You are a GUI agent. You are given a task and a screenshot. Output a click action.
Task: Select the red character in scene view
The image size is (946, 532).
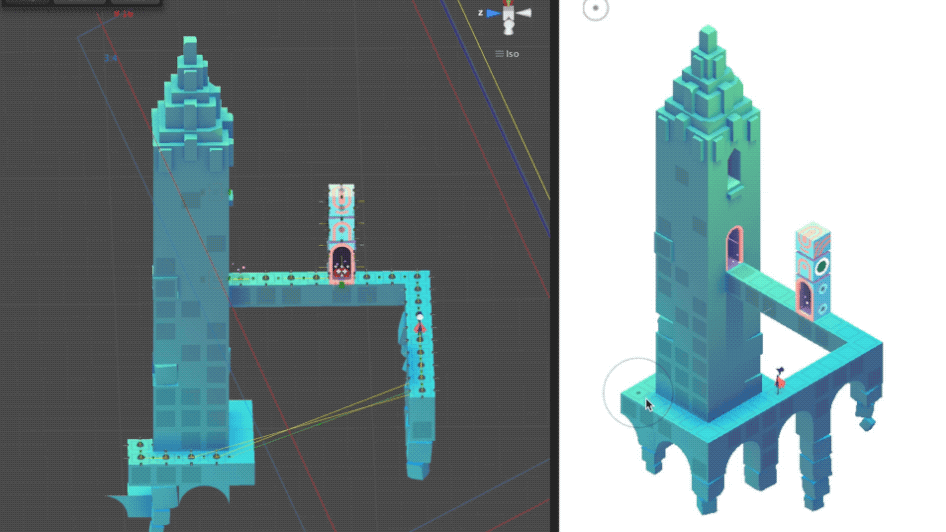pyautogui.click(x=419, y=323)
